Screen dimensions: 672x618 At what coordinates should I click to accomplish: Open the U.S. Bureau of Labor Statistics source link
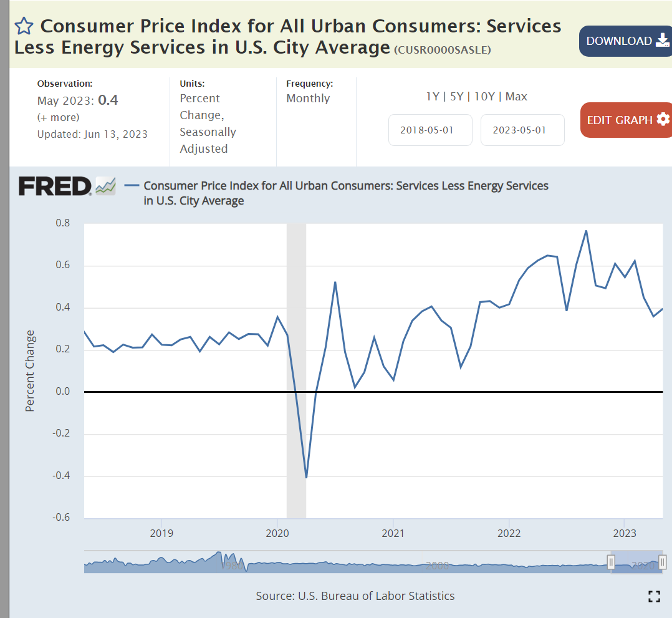[x=376, y=596]
